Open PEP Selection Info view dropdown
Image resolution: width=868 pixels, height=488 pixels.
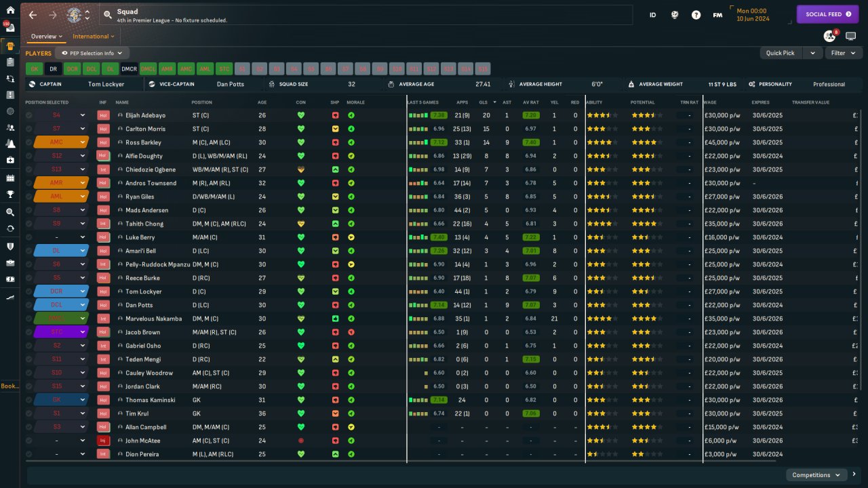tap(92, 53)
